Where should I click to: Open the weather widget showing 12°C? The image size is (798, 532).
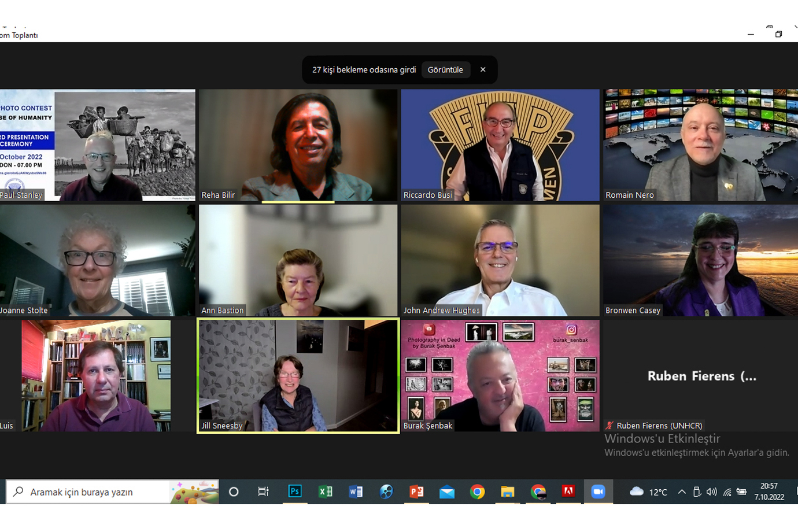coord(648,492)
